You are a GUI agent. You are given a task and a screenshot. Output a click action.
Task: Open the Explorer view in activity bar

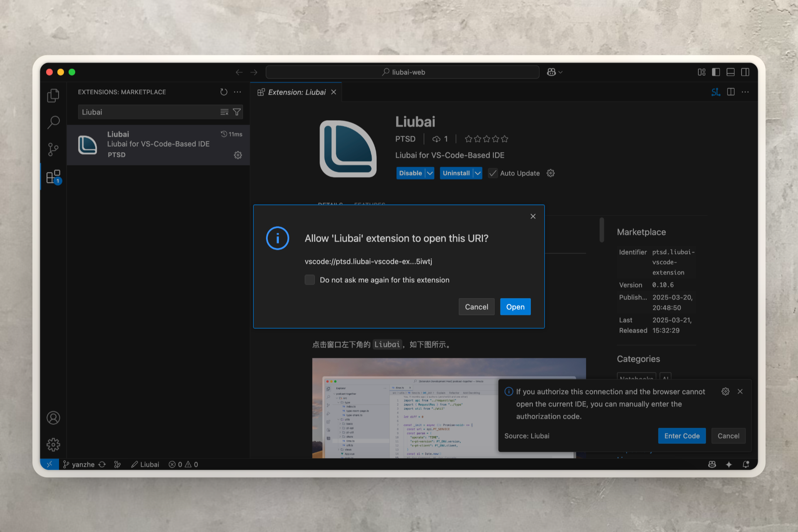(53, 96)
